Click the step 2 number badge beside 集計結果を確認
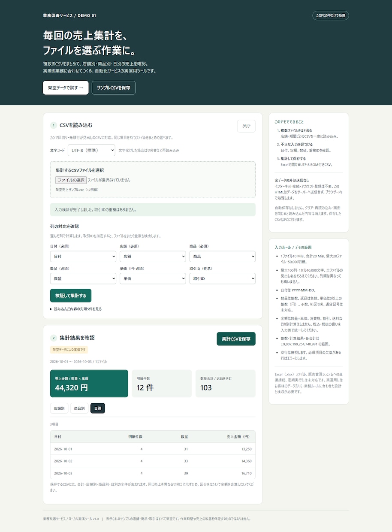Viewport: 392px width, 532px height. click(54, 338)
